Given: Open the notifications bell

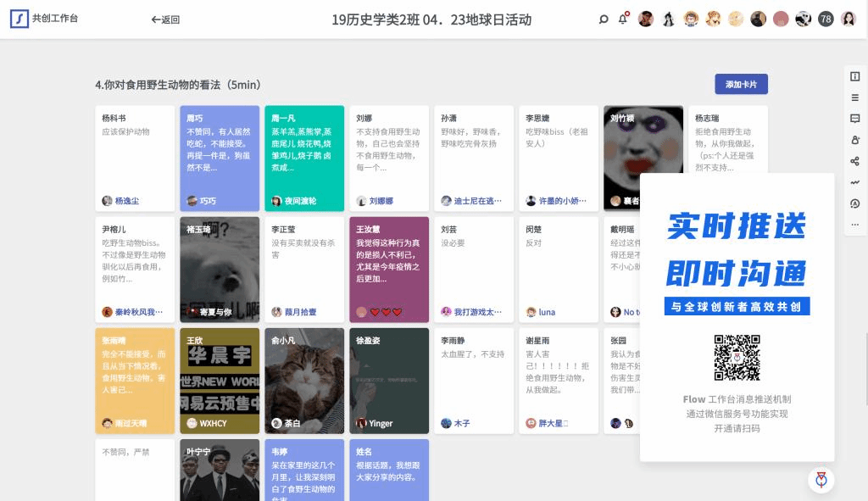Looking at the screenshot, I should [623, 19].
